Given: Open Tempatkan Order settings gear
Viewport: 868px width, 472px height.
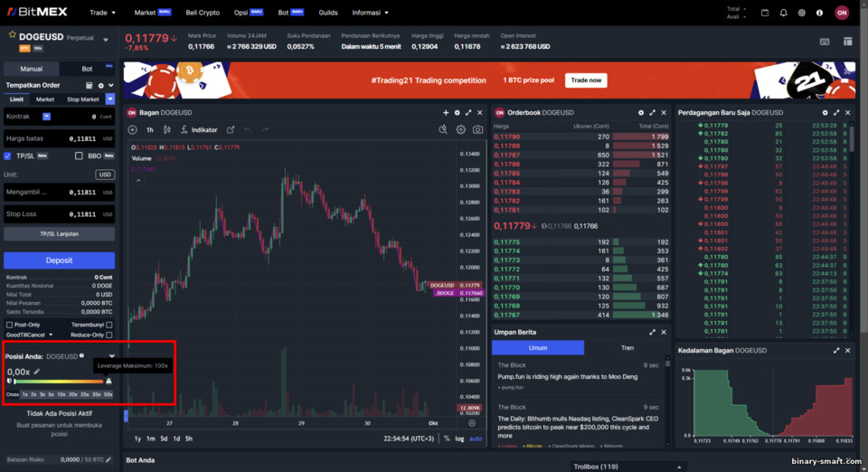Looking at the screenshot, I should pyautogui.click(x=100, y=86).
